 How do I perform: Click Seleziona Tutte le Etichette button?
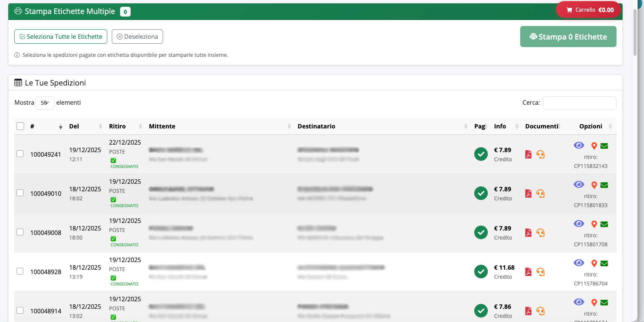coord(61,37)
